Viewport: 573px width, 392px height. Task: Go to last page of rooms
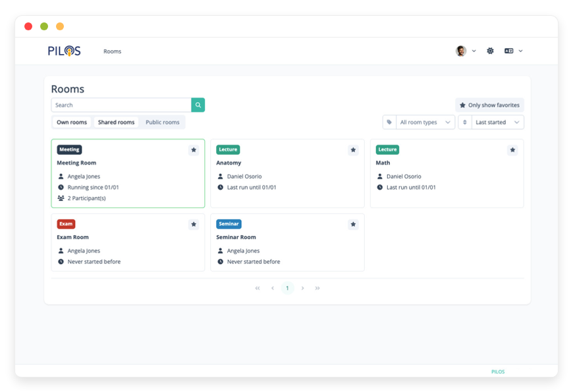(317, 288)
